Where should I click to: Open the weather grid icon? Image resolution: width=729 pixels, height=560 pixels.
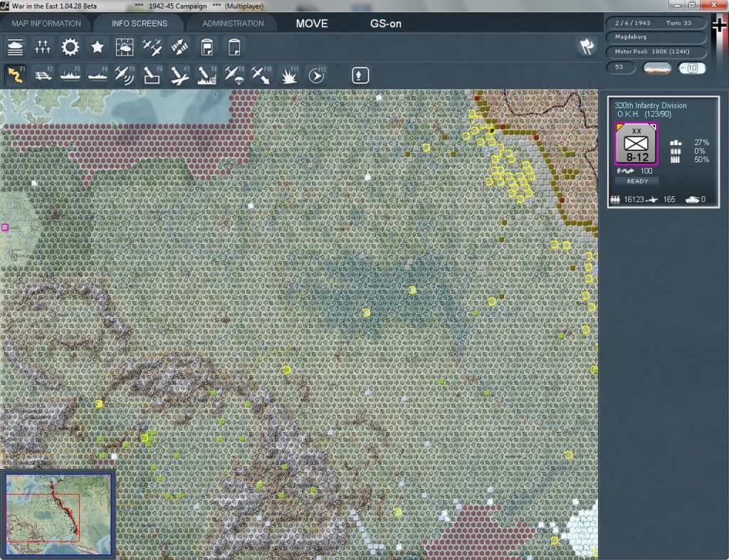125,47
